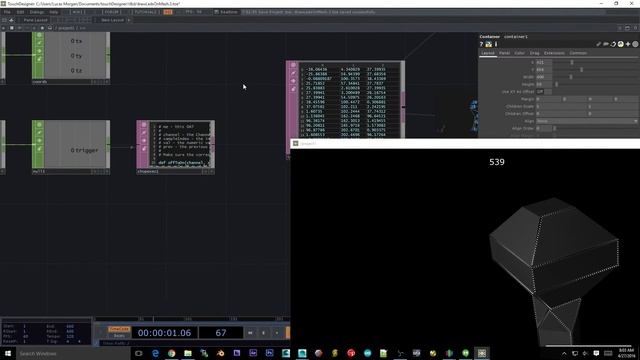Screen dimensions: 640x360
Task: Open the File menu
Action: [7, 12]
